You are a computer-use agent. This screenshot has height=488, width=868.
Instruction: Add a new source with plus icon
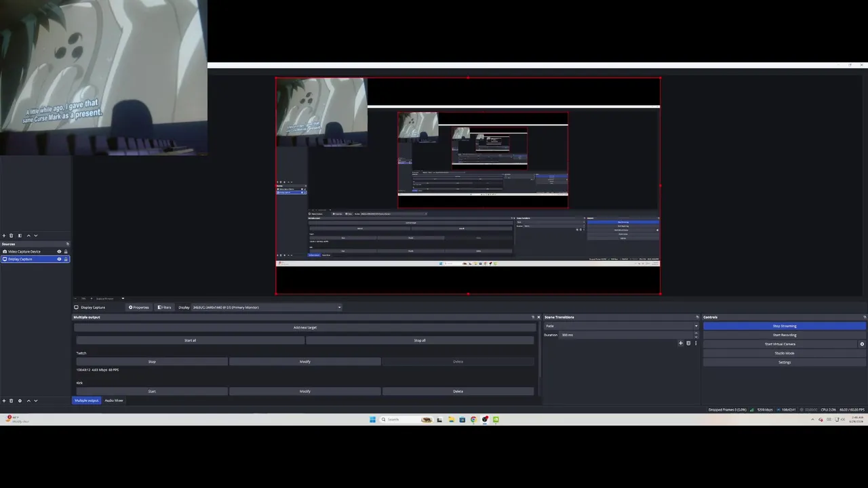(x=4, y=401)
